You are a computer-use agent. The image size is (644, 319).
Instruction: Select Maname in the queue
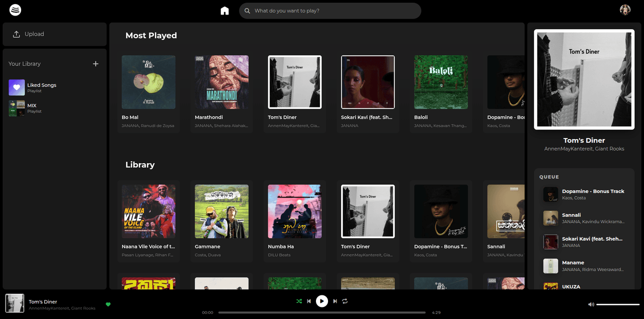tap(584, 266)
